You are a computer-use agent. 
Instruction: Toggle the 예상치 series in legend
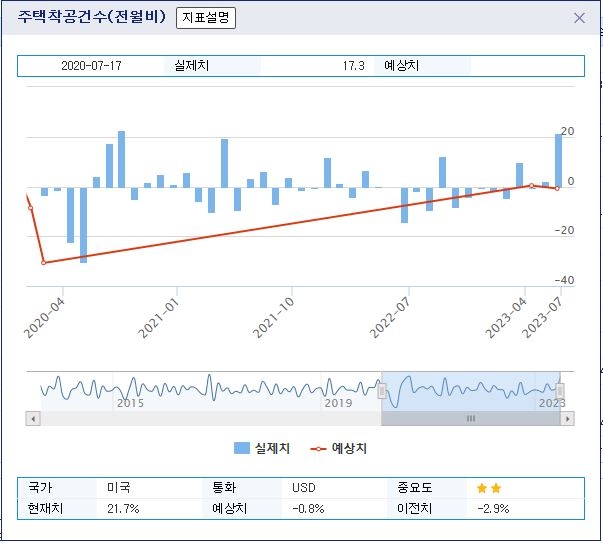point(338,448)
